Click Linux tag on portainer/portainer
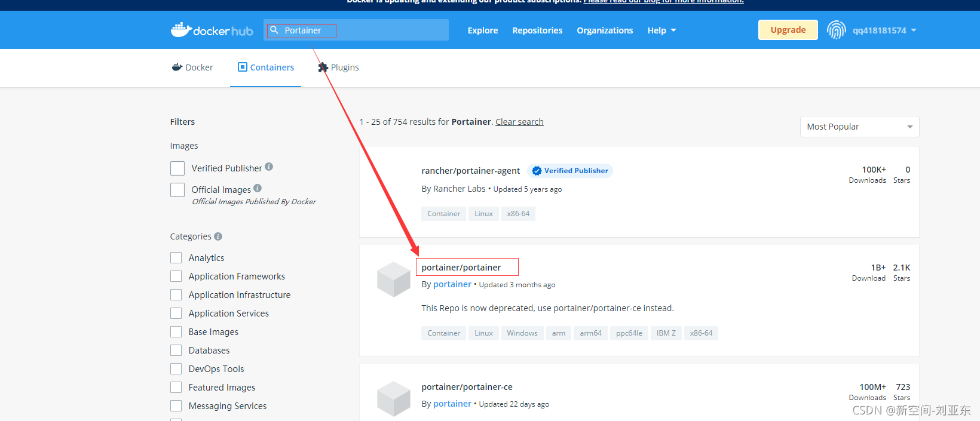This screenshot has height=421, width=980. point(484,333)
